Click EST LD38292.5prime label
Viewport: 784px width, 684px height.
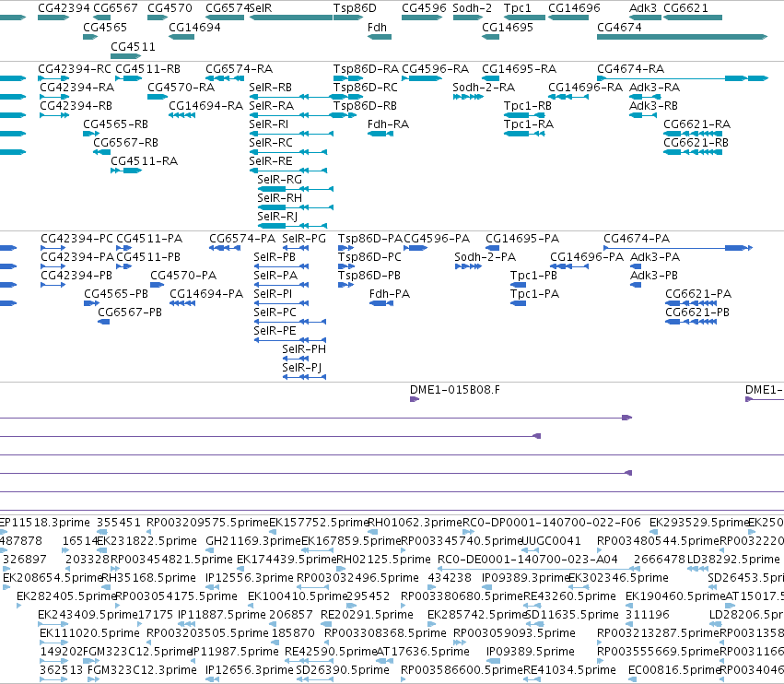(x=733, y=560)
